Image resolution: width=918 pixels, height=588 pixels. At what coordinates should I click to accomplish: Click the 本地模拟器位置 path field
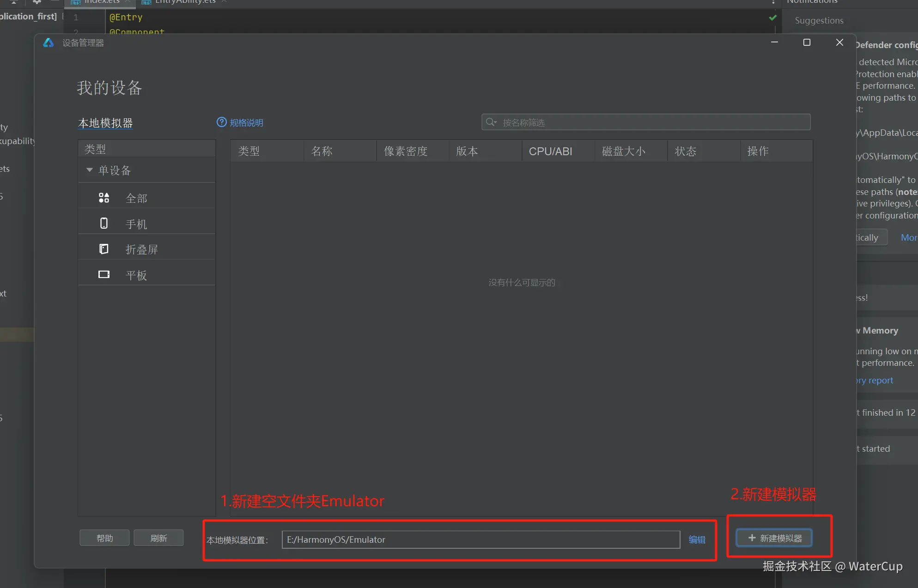[480, 540]
